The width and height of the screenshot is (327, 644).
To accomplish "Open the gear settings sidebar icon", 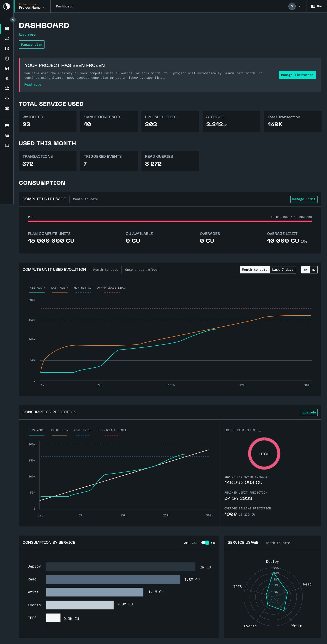I will 7,108.
